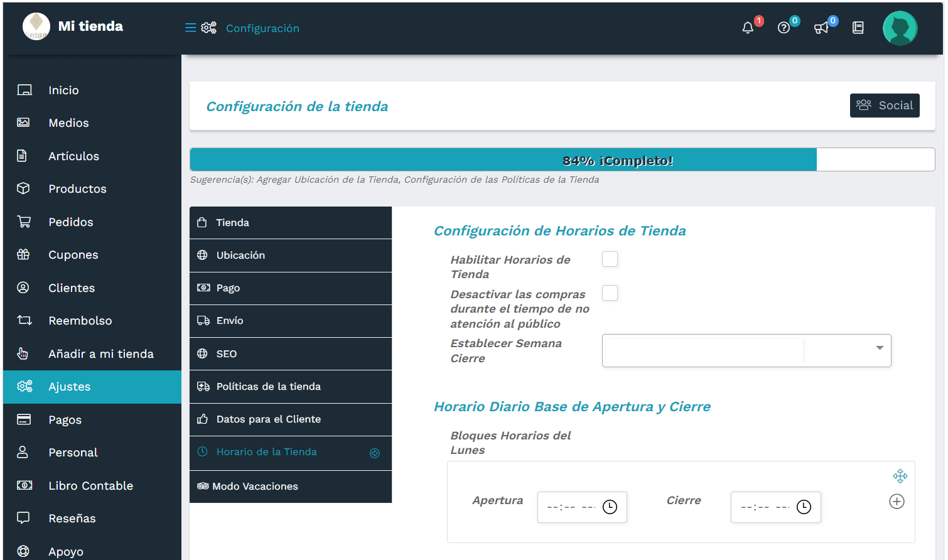Viewport: 948px width, 560px height.
Task: Expand the Horario de la Tienda arrow icon
Action: (375, 452)
